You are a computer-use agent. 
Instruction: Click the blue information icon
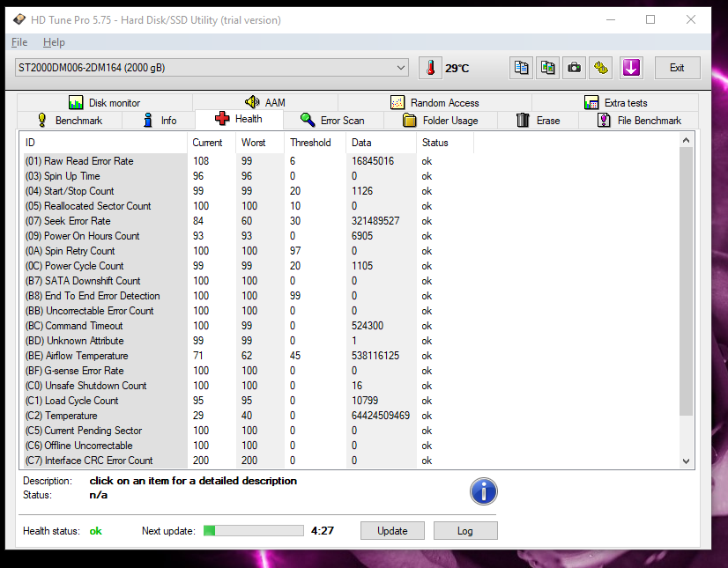483,491
